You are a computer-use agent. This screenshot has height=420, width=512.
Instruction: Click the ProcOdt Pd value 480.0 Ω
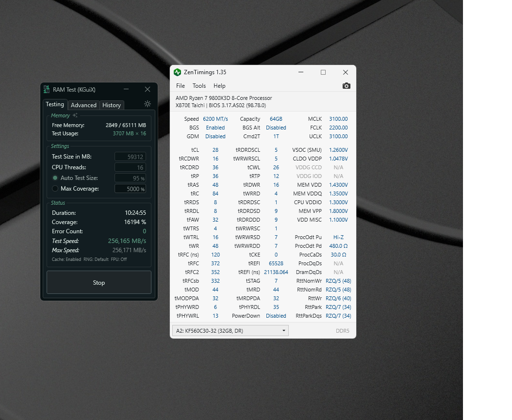click(x=338, y=246)
